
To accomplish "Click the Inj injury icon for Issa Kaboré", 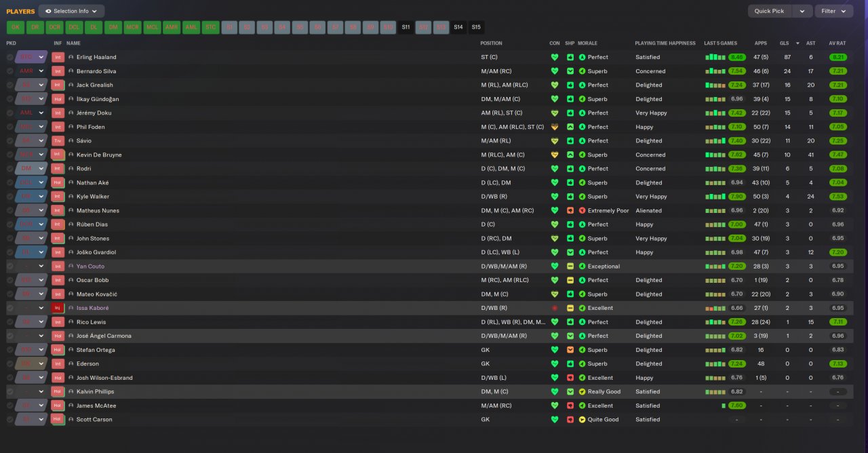I will (58, 308).
